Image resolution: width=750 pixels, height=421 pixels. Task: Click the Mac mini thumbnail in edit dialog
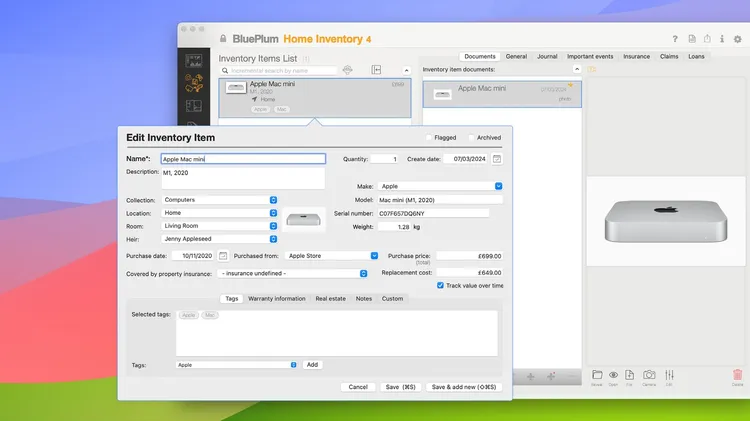(x=303, y=220)
